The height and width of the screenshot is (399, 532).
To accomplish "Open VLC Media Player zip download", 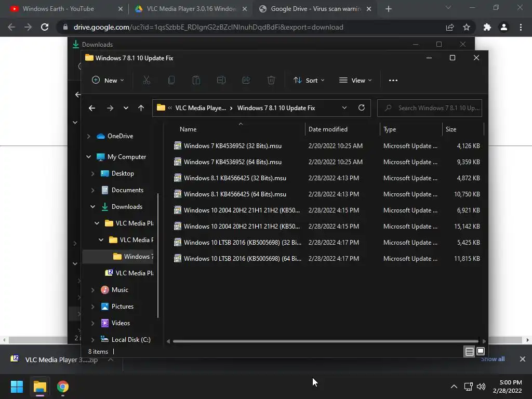I will 61,360.
